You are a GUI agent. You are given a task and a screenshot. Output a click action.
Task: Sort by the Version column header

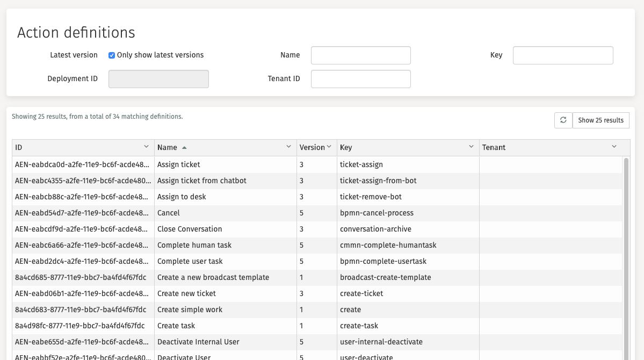[x=312, y=147]
